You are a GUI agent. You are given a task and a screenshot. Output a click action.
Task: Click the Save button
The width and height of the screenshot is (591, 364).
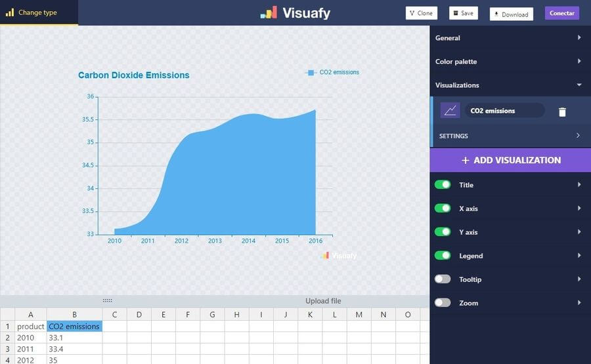pyautogui.click(x=463, y=13)
